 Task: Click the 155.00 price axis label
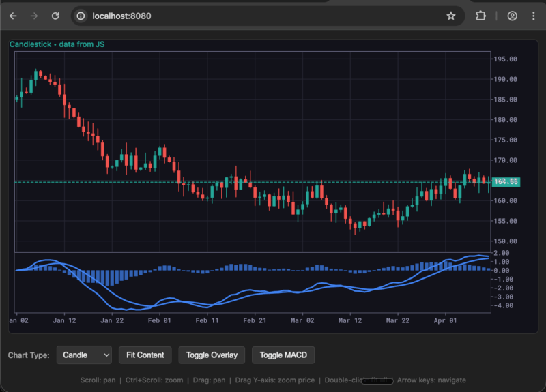click(x=506, y=221)
